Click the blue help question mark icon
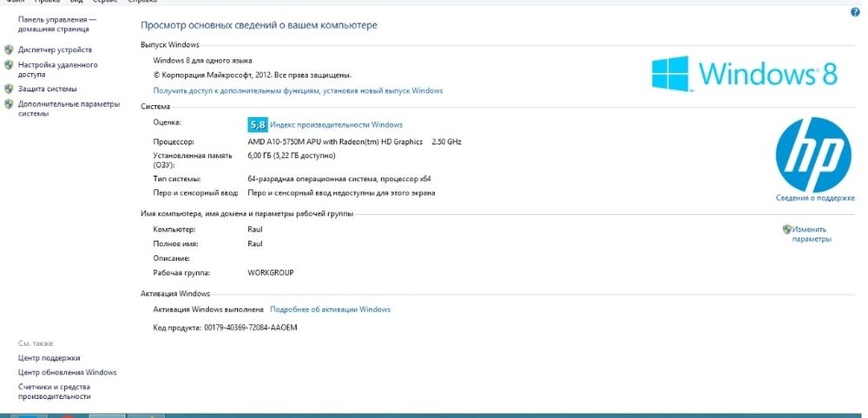 click(855, 12)
